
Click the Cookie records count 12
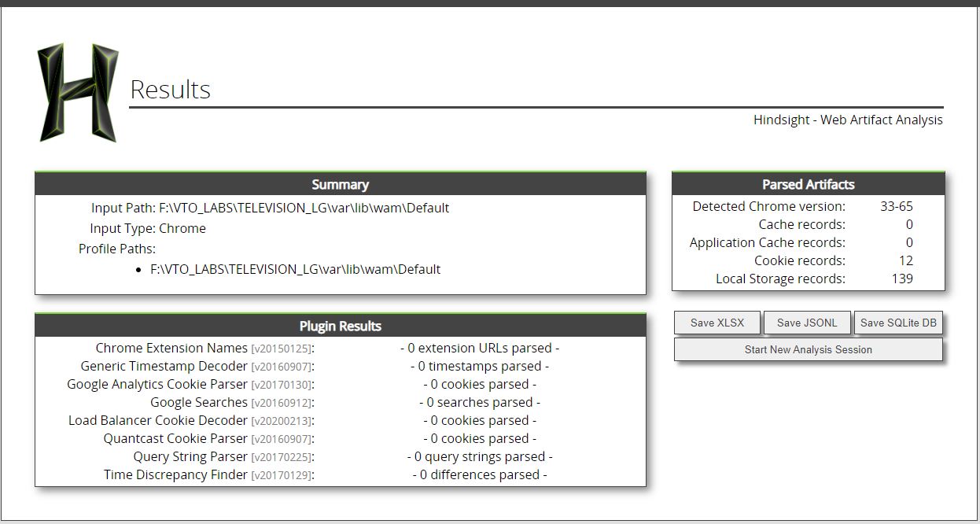(905, 260)
